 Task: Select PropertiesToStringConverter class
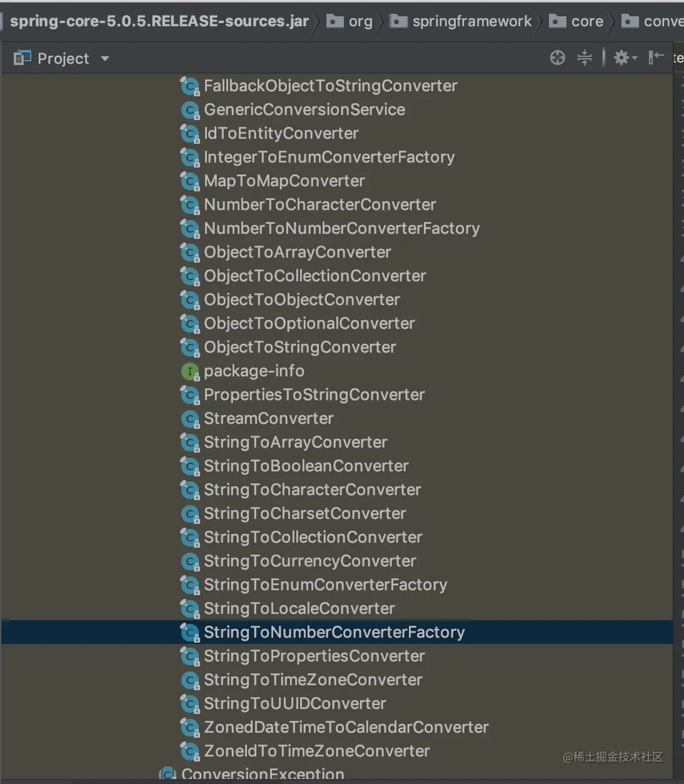pyautogui.click(x=314, y=395)
